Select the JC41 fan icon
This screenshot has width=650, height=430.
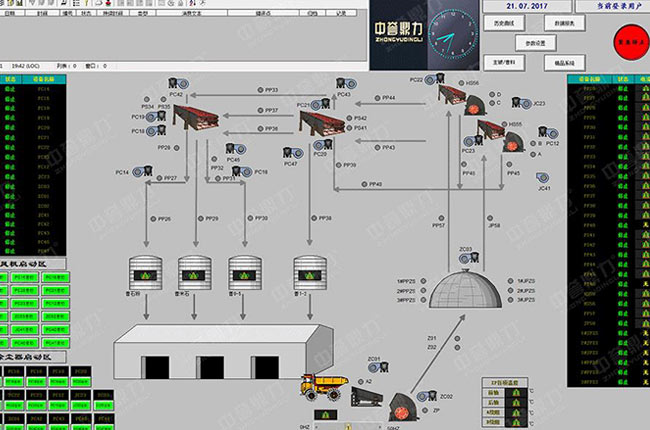click(x=543, y=178)
